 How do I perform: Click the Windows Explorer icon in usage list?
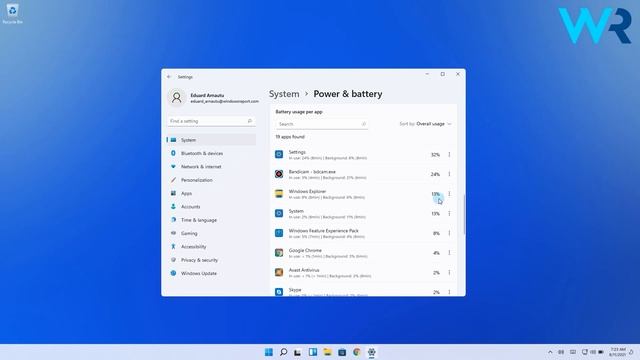[279, 193]
